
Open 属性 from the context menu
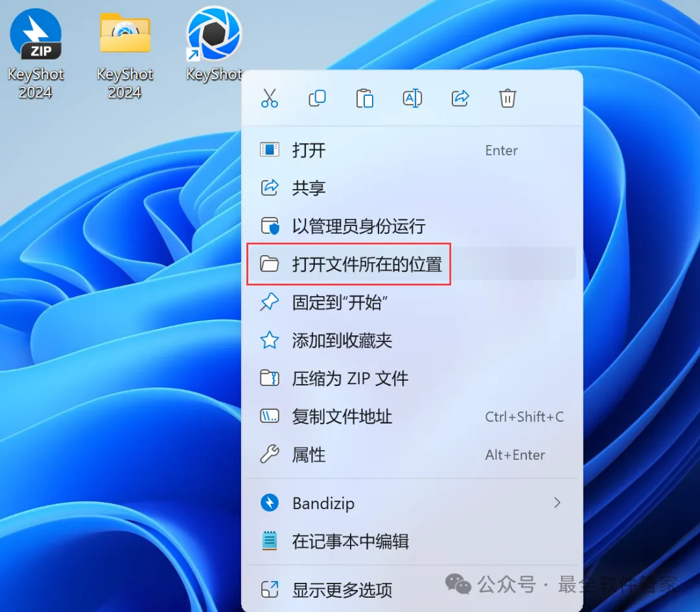click(412, 455)
